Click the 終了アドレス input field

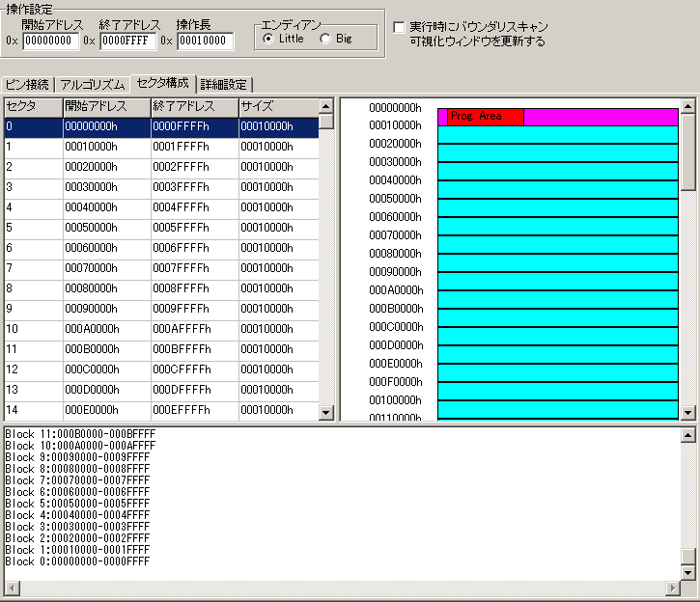(x=126, y=41)
